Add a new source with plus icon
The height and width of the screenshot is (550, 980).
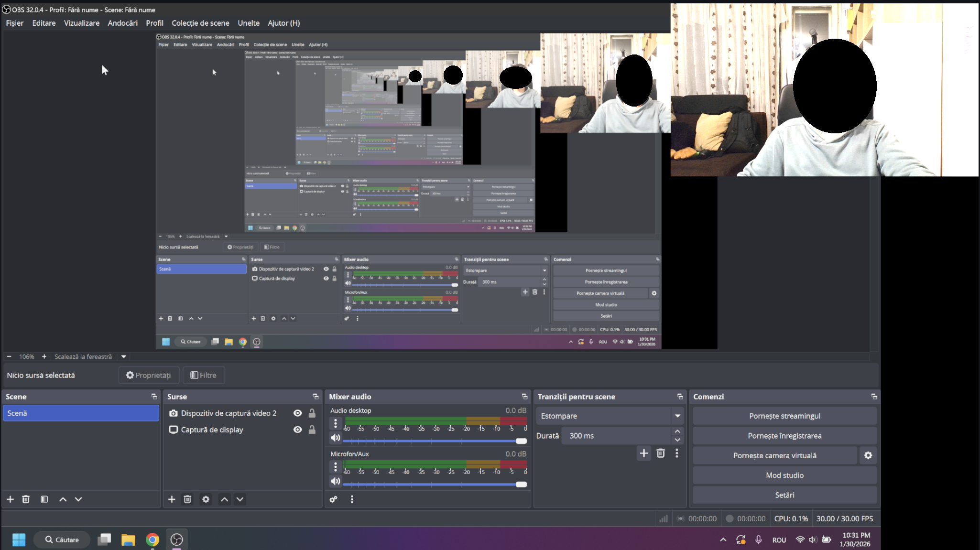tap(172, 499)
